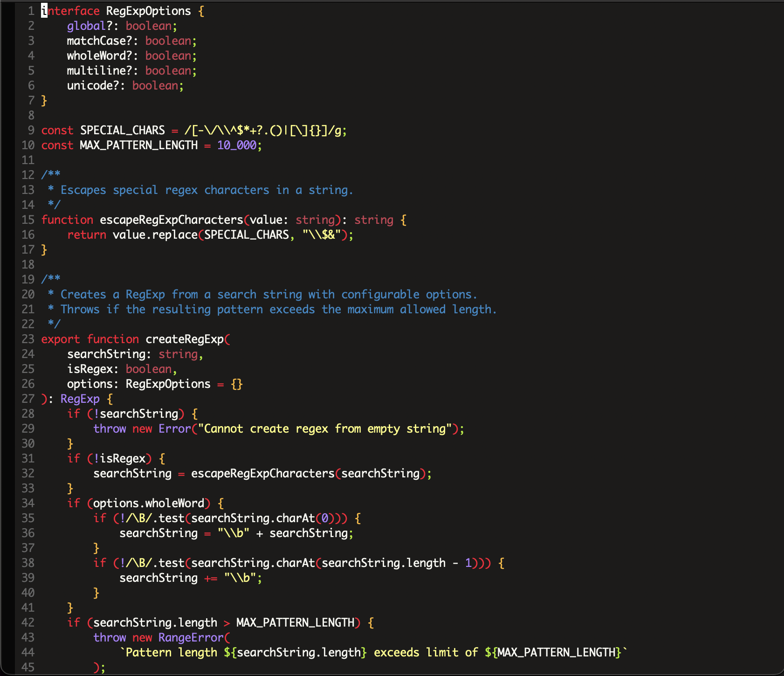Click the template text 'exceeds limit of' on line 44
This screenshot has width=784, height=676.
point(426,652)
